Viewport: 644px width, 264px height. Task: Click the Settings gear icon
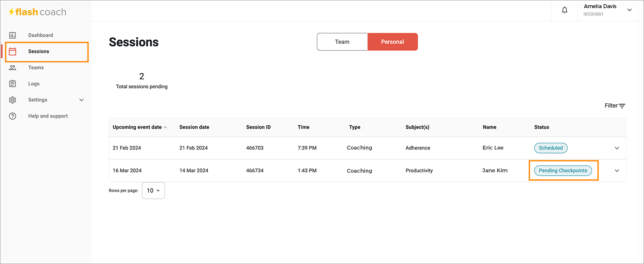12,100
